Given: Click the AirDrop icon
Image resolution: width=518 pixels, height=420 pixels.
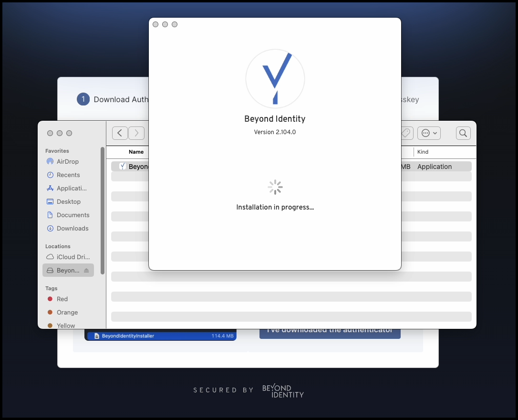Looking at the screenshot, I should [50, 161].
